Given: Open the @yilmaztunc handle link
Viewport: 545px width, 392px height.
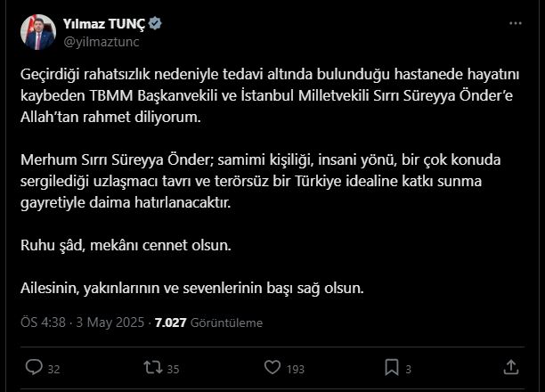Looking at the screenshot, I should (x=102, y=41).
